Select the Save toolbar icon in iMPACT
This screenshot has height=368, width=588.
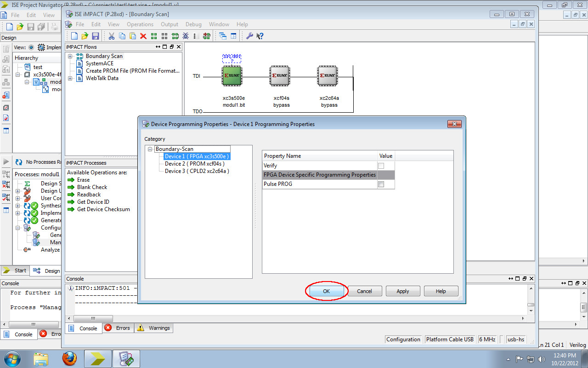(x=96, y=36)
